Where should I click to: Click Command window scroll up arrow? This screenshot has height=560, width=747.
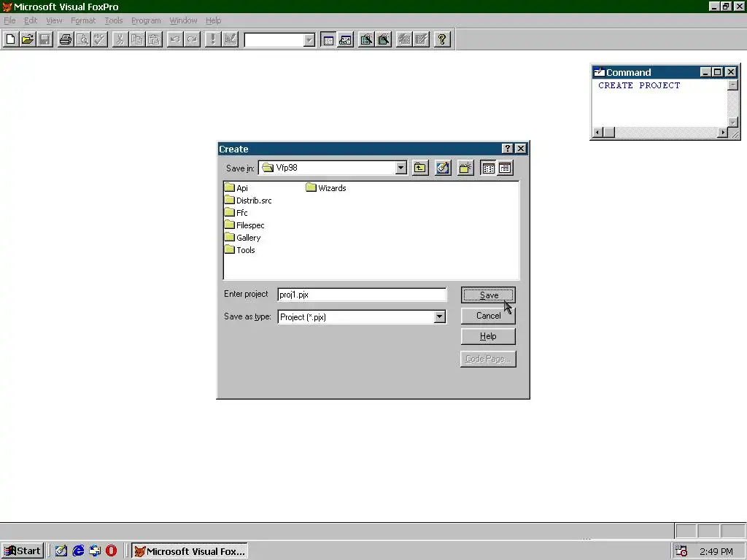pos(732,85)
